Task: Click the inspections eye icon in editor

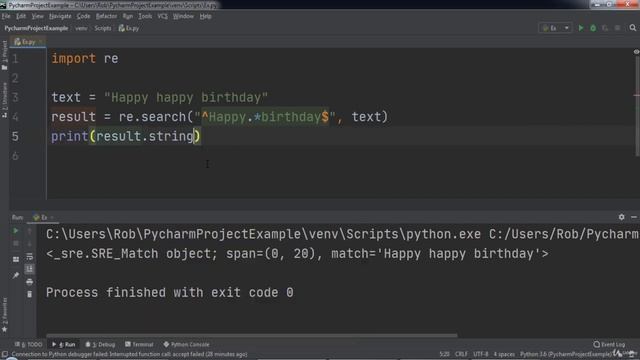Action: point(636,52)
